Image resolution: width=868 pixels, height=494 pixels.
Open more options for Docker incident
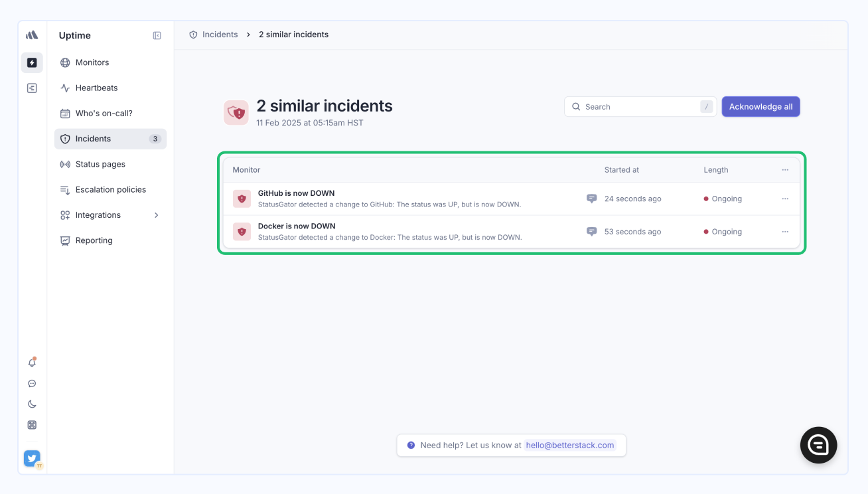tap(785, 232)
